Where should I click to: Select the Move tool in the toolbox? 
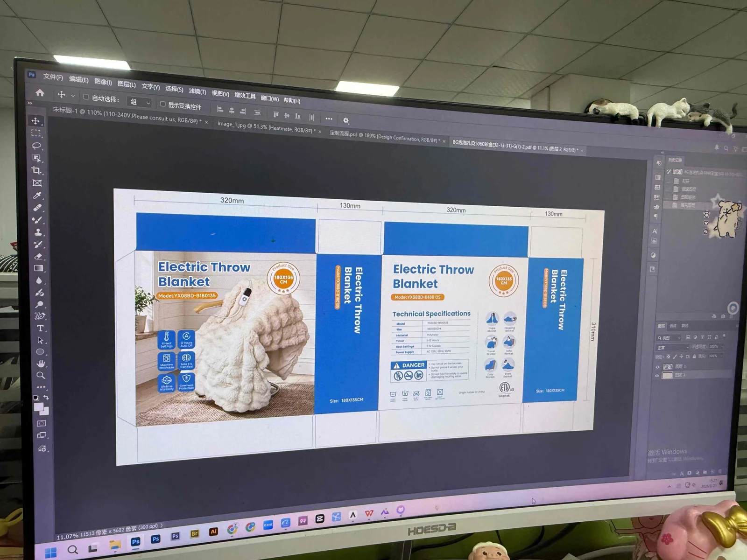36,121
